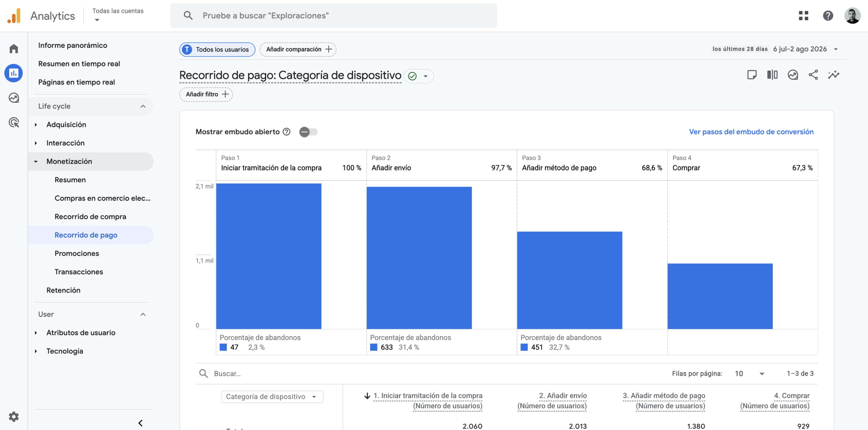Viewport: 868px width, 430px height.
Task: Click the report title text
Action: coord(290,75)
